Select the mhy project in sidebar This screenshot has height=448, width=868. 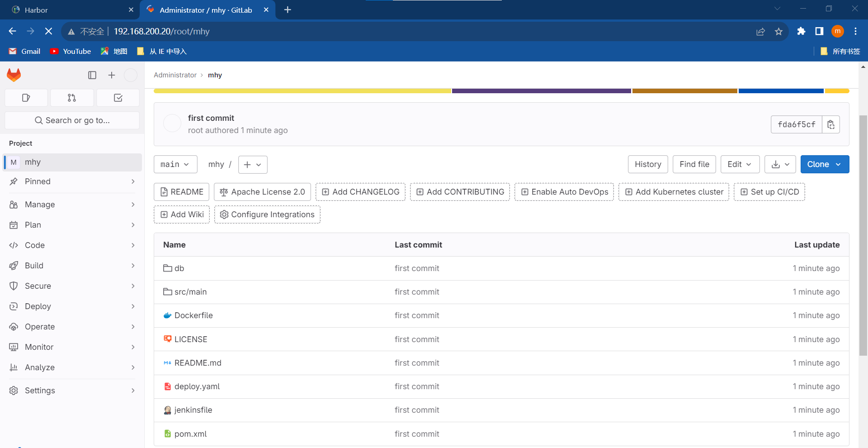tap(72, 162)
